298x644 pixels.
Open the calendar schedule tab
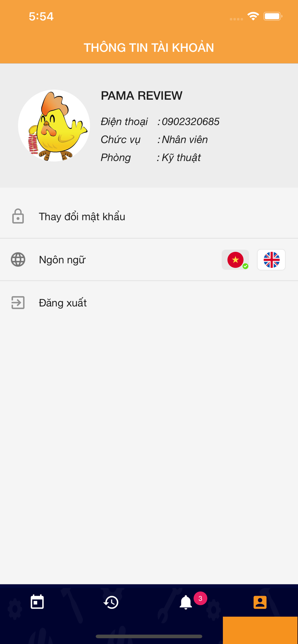(37, 602)
